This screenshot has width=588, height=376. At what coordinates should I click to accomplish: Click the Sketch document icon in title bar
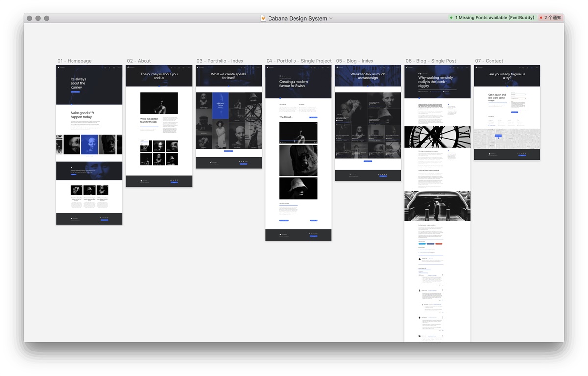coord(263,18)
